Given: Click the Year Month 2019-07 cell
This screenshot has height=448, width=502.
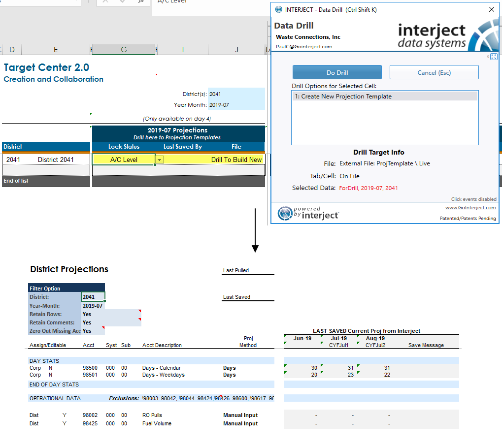Looking at the screenshot, I should [236, 105].
